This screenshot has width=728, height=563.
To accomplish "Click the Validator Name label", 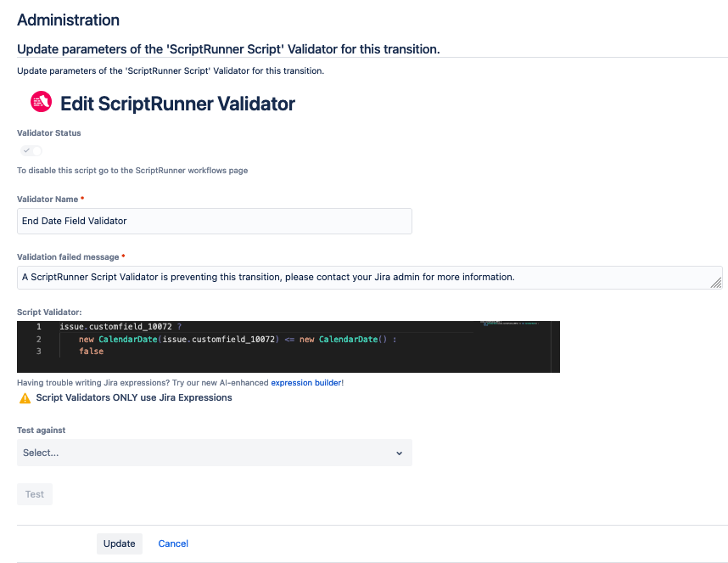I will point(48,199).
